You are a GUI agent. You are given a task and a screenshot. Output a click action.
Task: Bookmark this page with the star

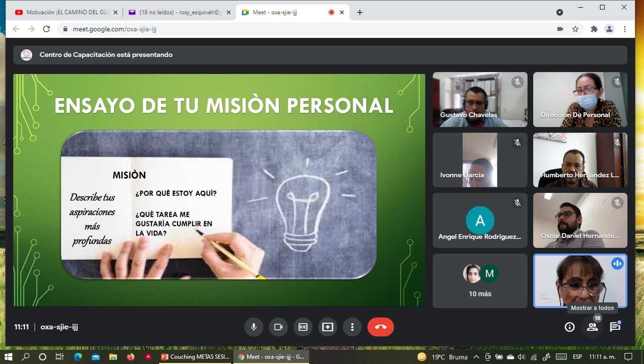575,29
